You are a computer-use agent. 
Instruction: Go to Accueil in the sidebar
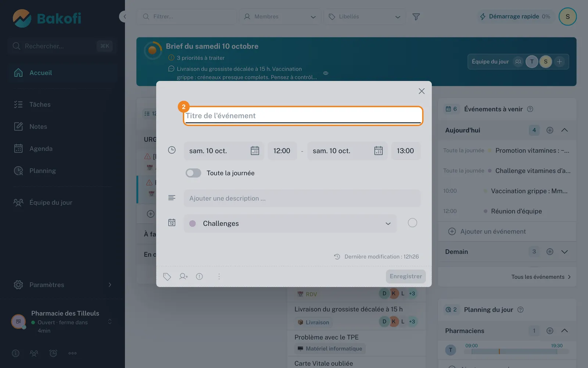pos(62,73)
